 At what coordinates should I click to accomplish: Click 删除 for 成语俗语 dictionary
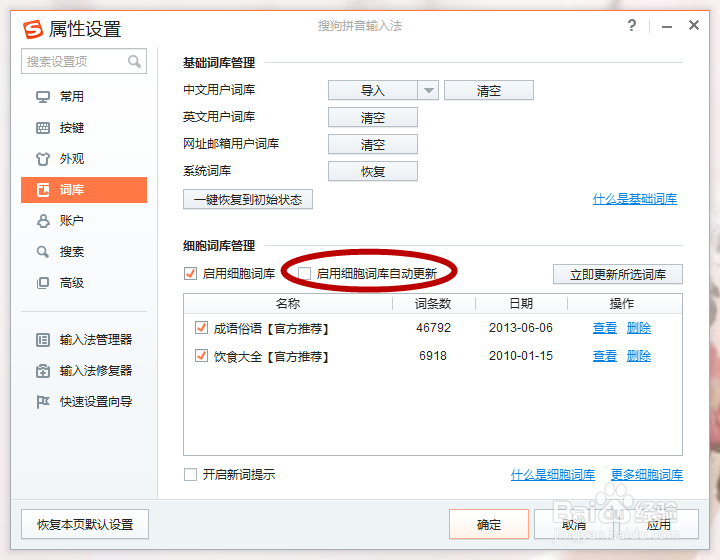639,328
